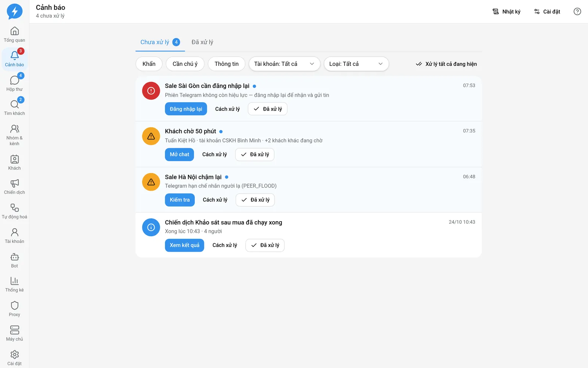Open Tài khoản accounts in sidebar
The image size is (588, 368).
[15, 236]
